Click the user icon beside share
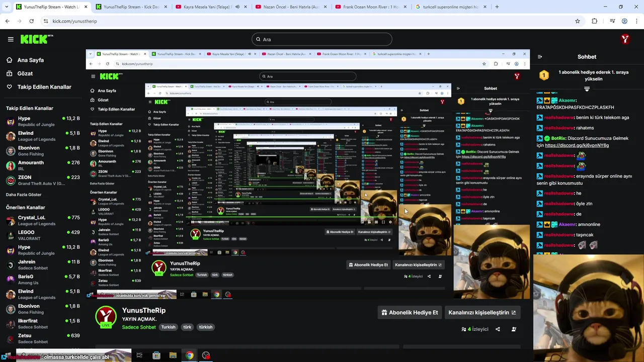Image resolution: width=644 pixels, height=362 pixels. [x=514, y=329]
